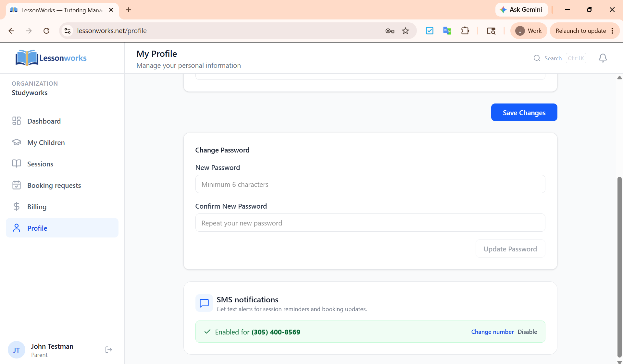This screenshot has height=364, width=623.
Task: Click the SMS notifications chat bubble icon
Action: (x=204, y=303)
